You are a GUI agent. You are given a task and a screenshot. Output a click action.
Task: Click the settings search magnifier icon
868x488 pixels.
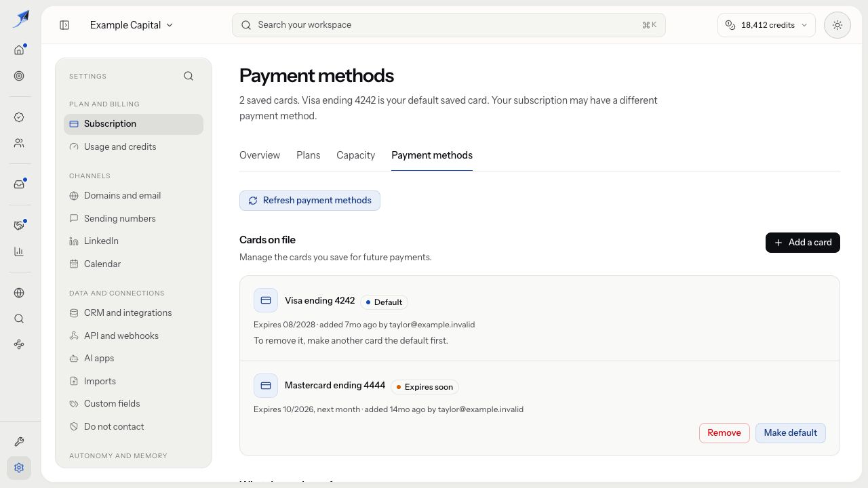point(189,76)
